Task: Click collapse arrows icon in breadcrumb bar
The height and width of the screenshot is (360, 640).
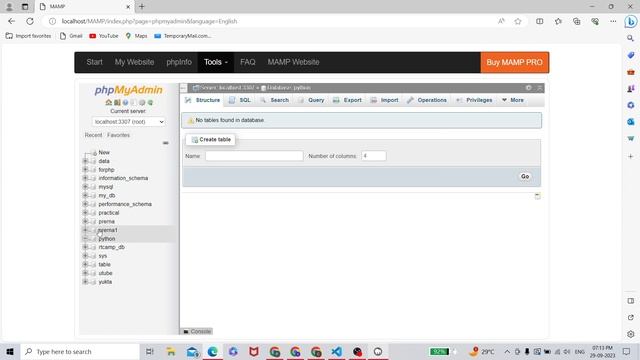Action: pos(540,88)
